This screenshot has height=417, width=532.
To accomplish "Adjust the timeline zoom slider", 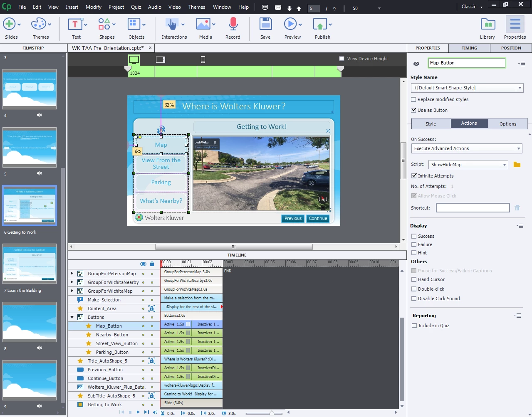I will click(x=272, y=413).
